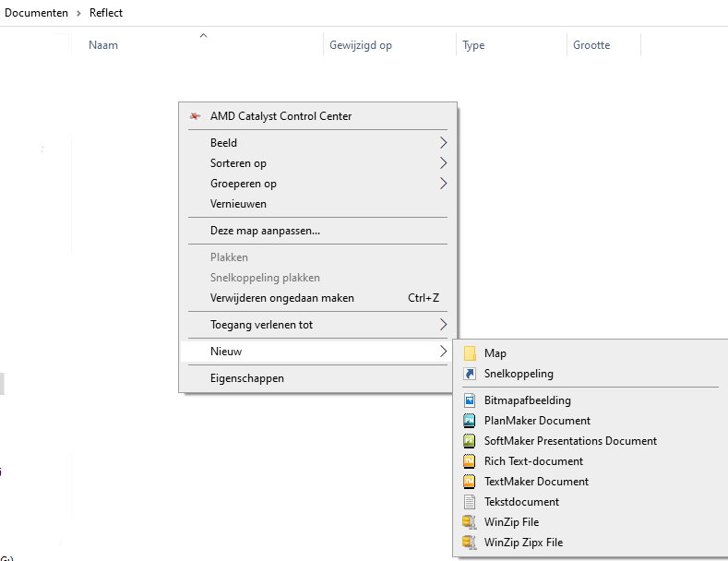Image resolution: width=728 pixels, height=561 pixels.
Task: Choose Deze map aanpassen... menu entry
Action: click(x=265, y=231)
